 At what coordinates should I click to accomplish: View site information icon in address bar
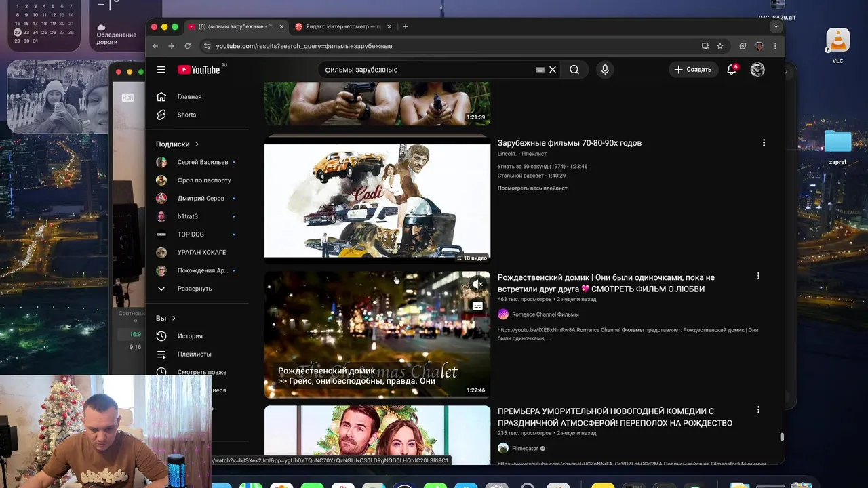[x=207, y=46]
